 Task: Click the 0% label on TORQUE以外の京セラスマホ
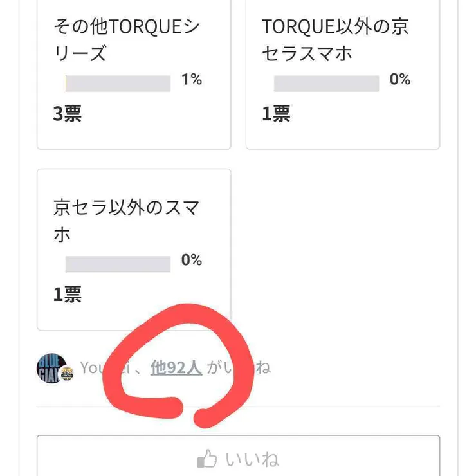pos(399,79)
